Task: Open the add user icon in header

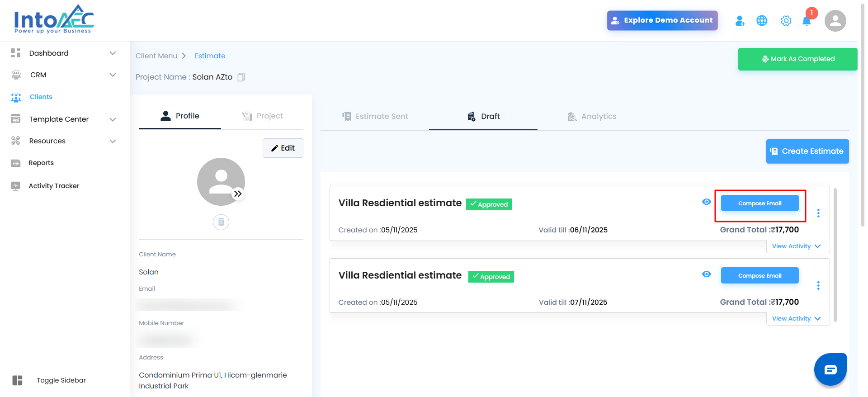Action: pos(740,21)
